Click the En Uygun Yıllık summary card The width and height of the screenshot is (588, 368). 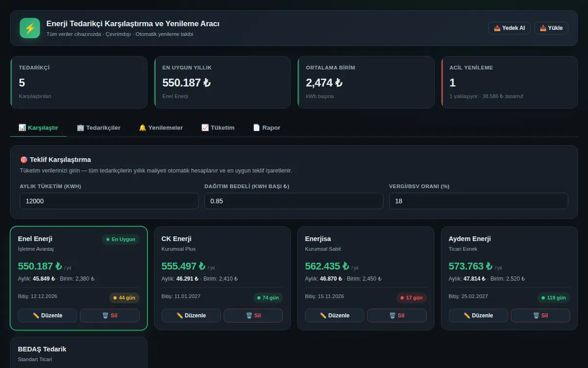222,82
